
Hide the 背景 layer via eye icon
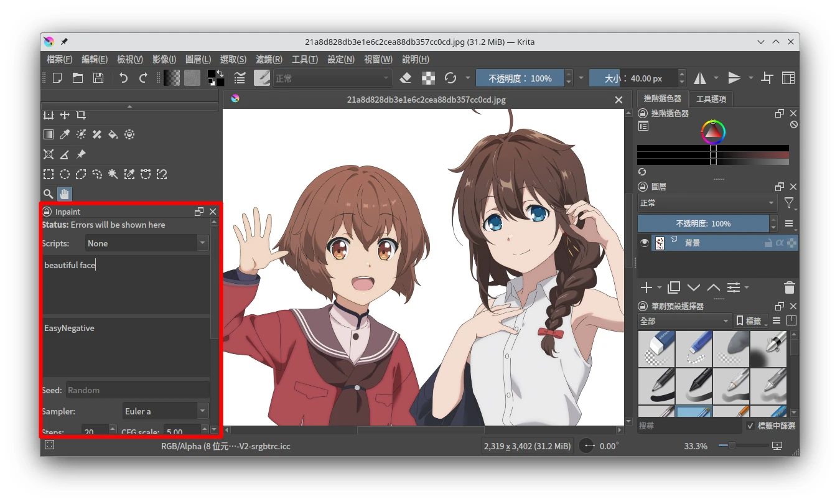pyautogui.click(x=645, y=243)
